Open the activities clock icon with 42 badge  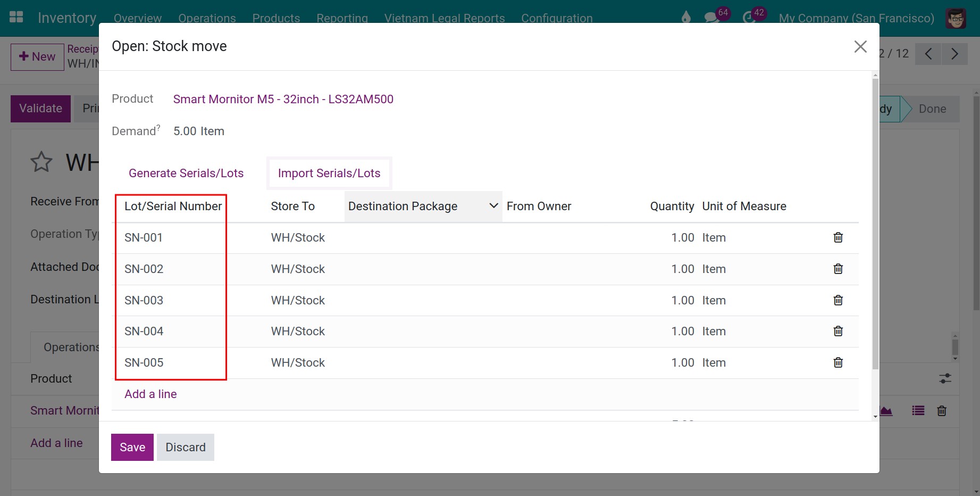(x=749, y=18)
